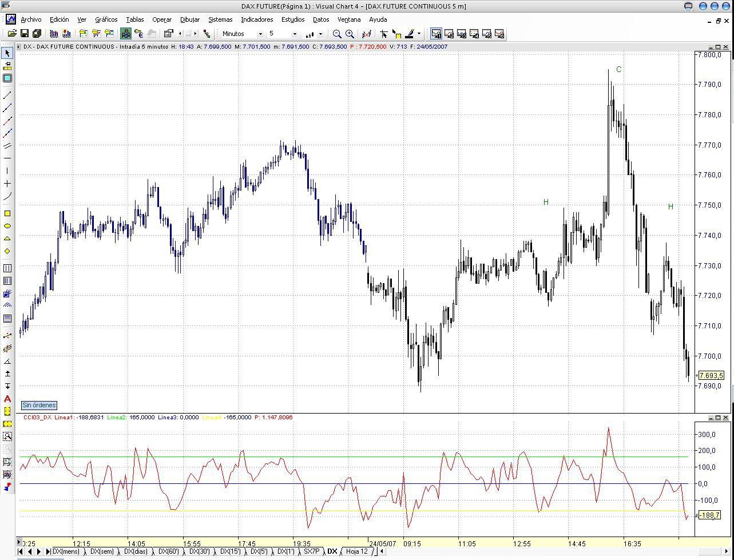Screen dimensions: 734x560
Task: Switch to the SX7P sheet tab
Action: tap(312, 551)
